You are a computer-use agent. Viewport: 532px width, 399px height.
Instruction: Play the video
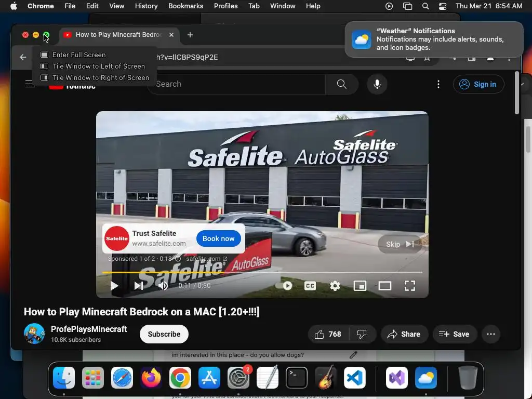[x=114, y=286]
